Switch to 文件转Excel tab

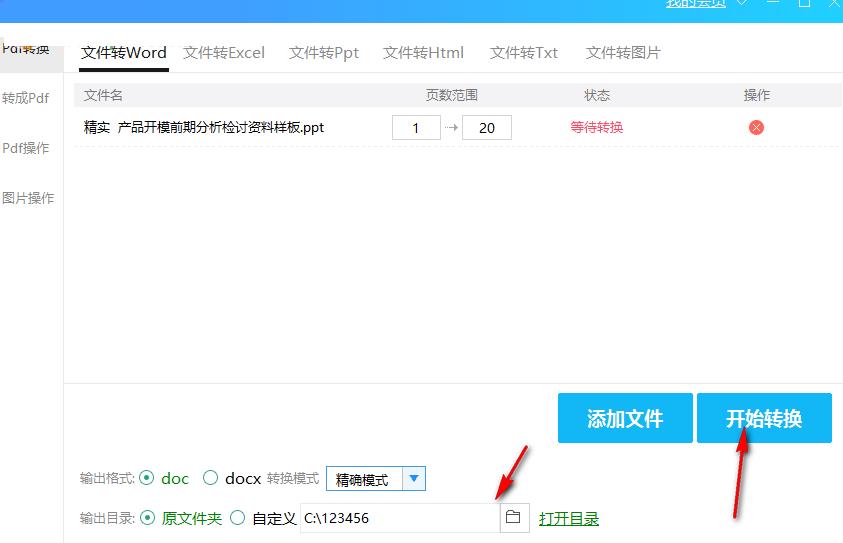224,53
